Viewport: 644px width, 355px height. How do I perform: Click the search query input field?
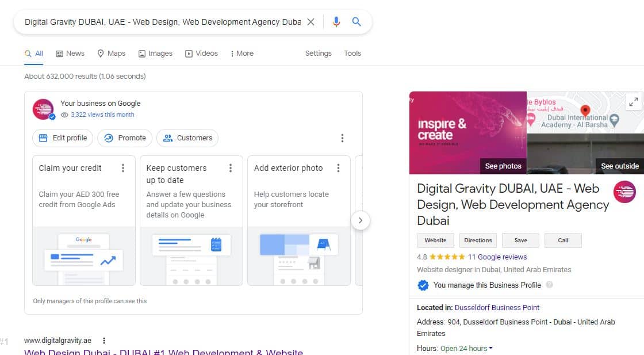pos(163,22)
